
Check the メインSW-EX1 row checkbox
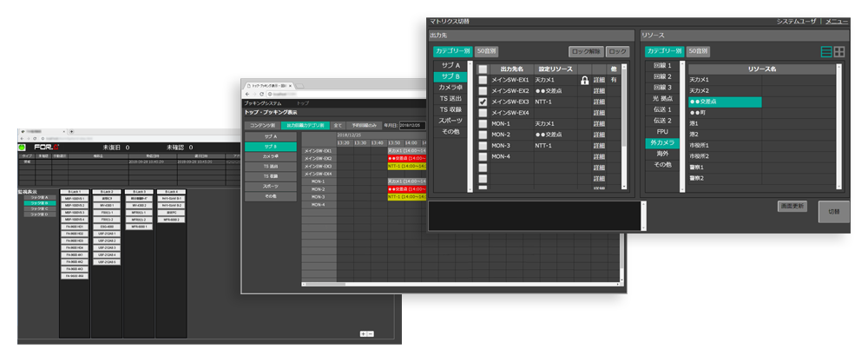tap(483, 80)
